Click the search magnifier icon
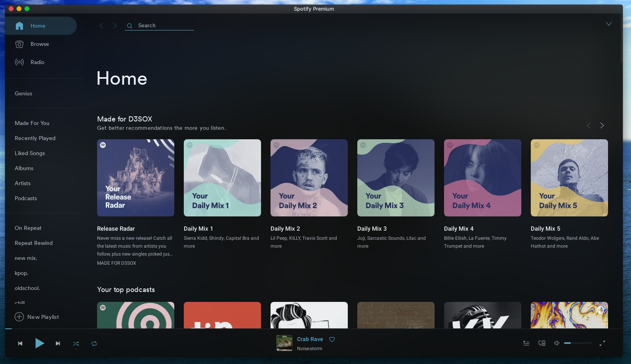 130,26
